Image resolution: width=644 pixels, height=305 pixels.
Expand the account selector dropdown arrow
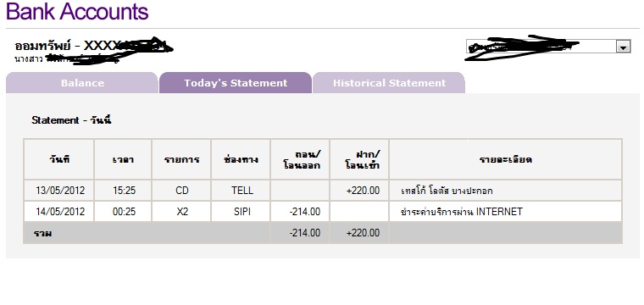(x=623, y=47)
